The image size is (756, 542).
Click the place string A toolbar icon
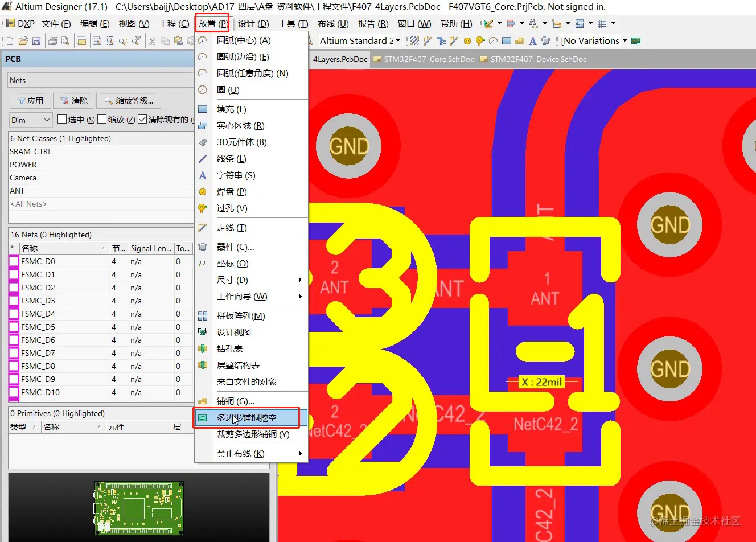532,41
